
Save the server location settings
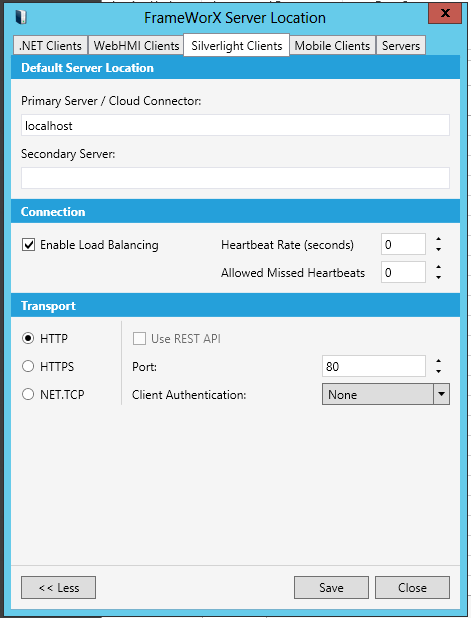pos(331,588)
